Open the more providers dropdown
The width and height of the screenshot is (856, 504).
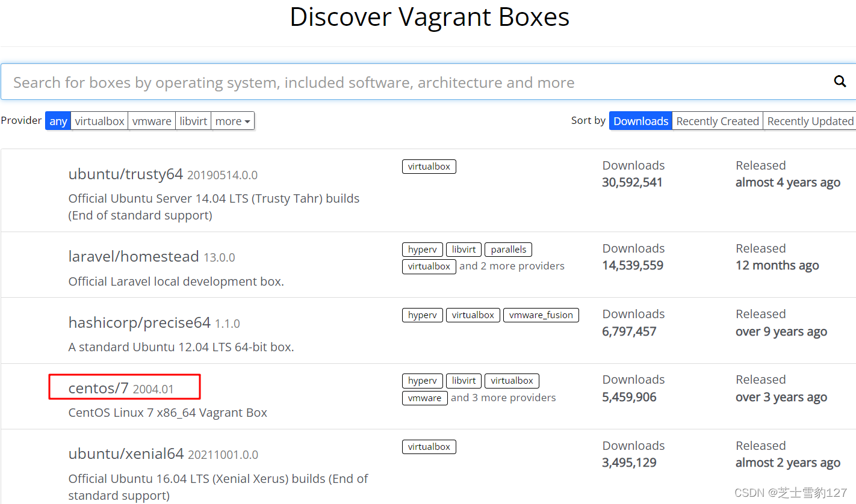coord(232,121)
